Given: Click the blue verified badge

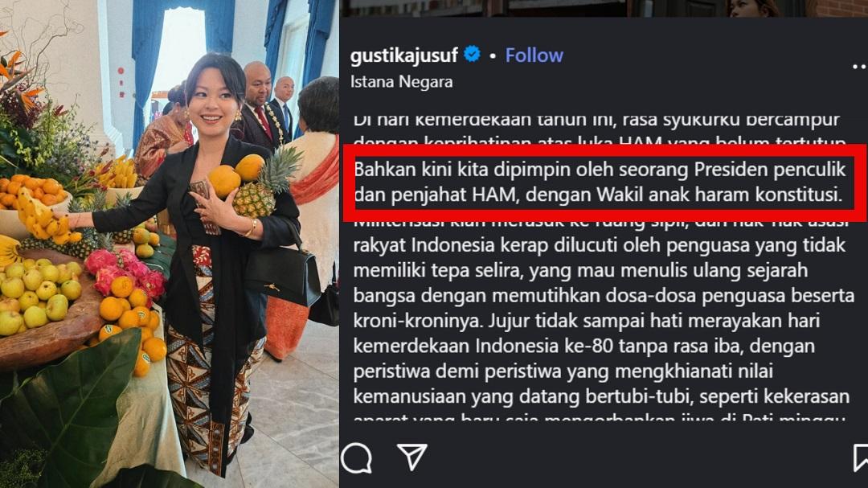Looking at the screenshot, I should click(472, 55).
